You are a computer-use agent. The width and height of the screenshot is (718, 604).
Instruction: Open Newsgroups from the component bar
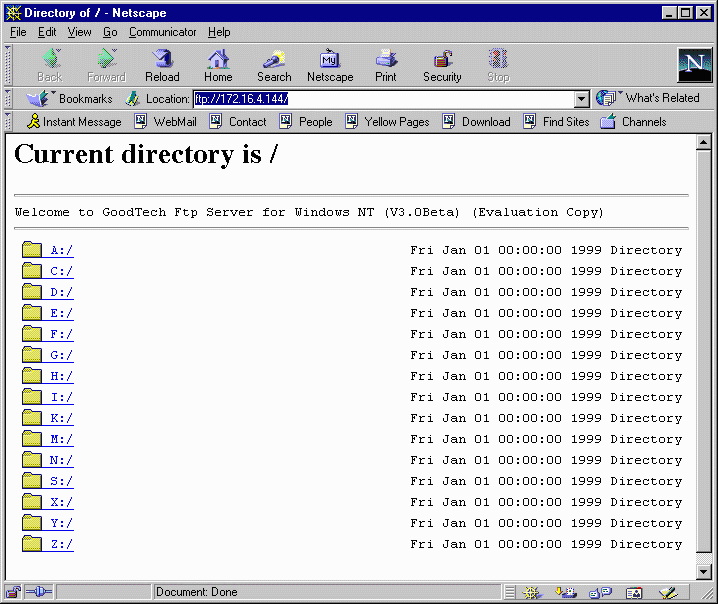600,593
